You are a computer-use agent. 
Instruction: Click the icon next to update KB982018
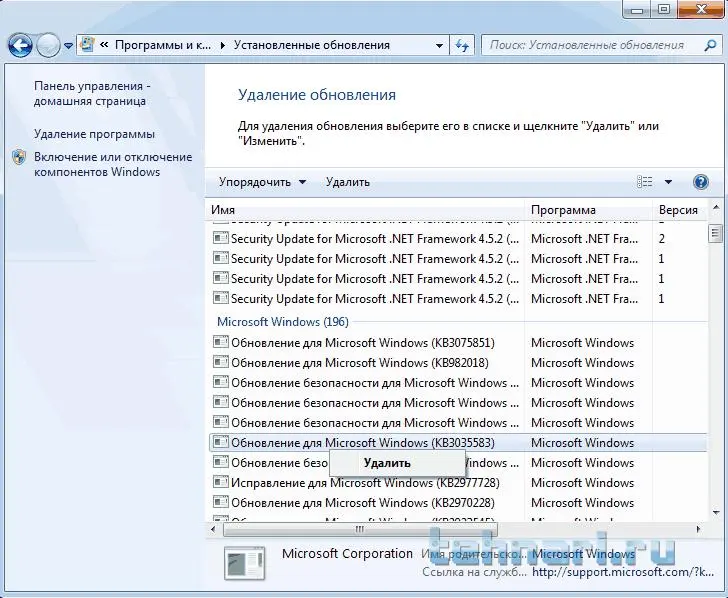221,362
